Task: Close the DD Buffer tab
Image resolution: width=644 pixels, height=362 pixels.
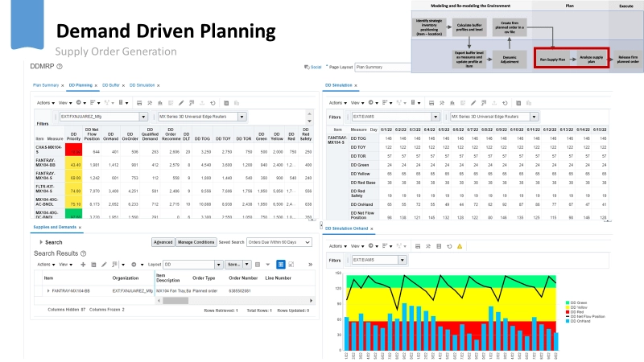Action: [122, 84]
